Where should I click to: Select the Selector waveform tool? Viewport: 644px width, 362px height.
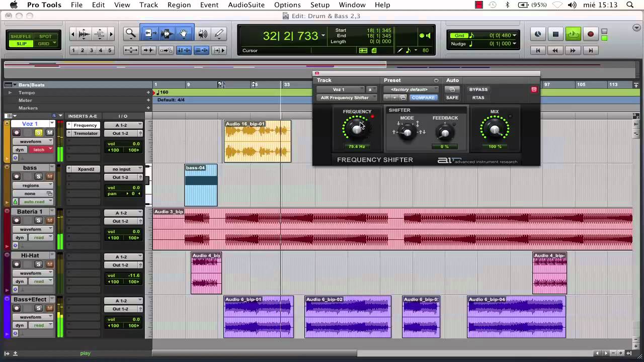tap(167, 34)
